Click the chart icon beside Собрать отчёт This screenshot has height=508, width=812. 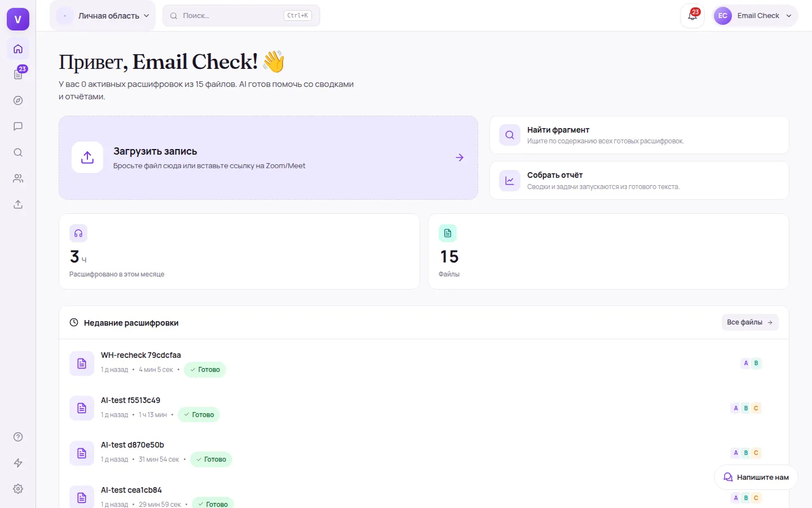pos(510,181)
